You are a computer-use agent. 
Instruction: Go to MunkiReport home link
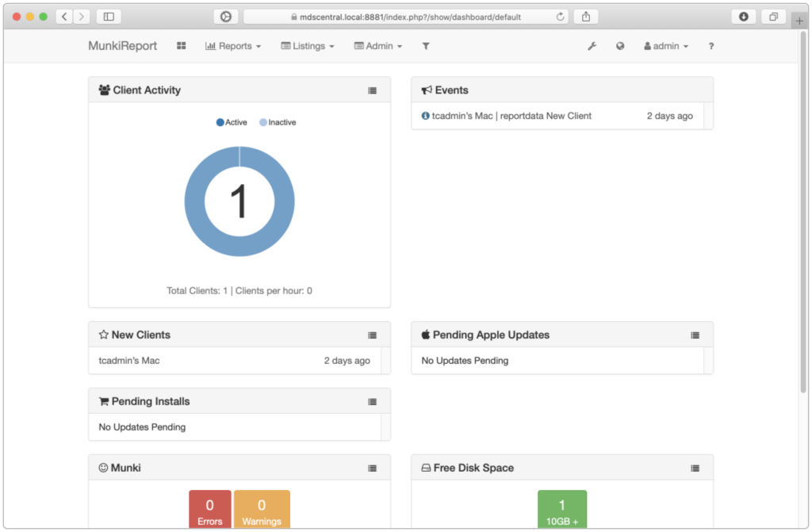[x=122, y=46]
